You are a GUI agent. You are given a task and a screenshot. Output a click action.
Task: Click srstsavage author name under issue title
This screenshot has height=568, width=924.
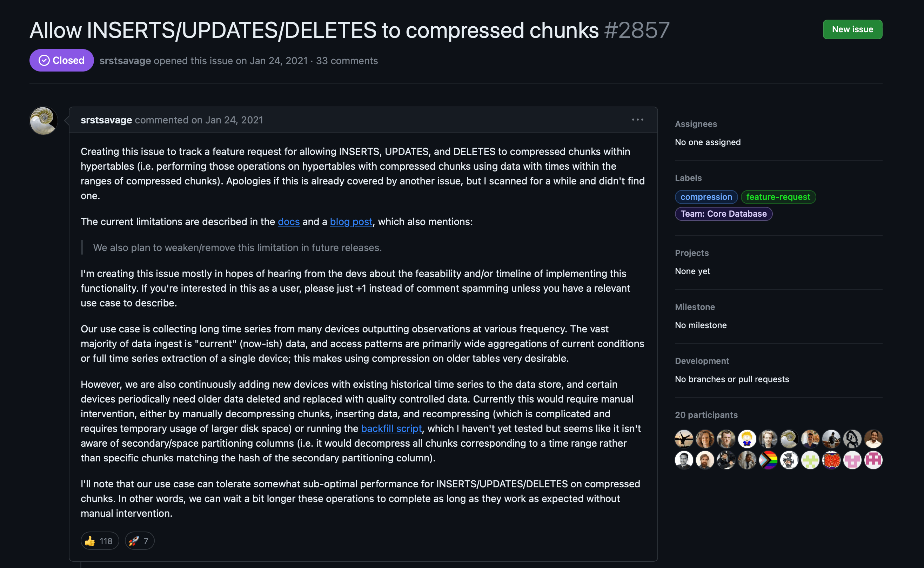pyautogui.click(x=125, y=60)
